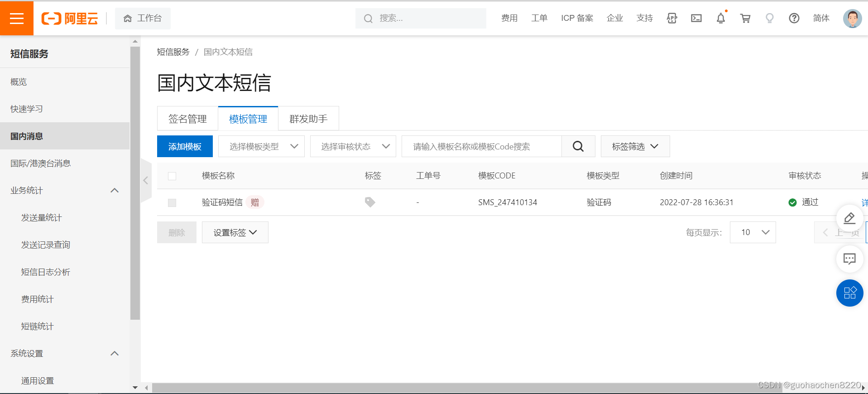Collapse the sidebar with the arrow handle
Viewport: 868px width, 394px height.
point(146,180)
